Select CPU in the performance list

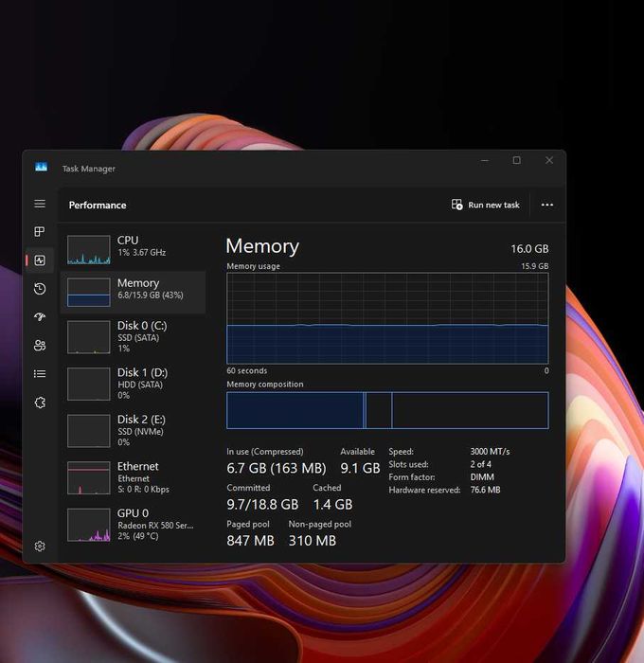click(x=134, y=249)
